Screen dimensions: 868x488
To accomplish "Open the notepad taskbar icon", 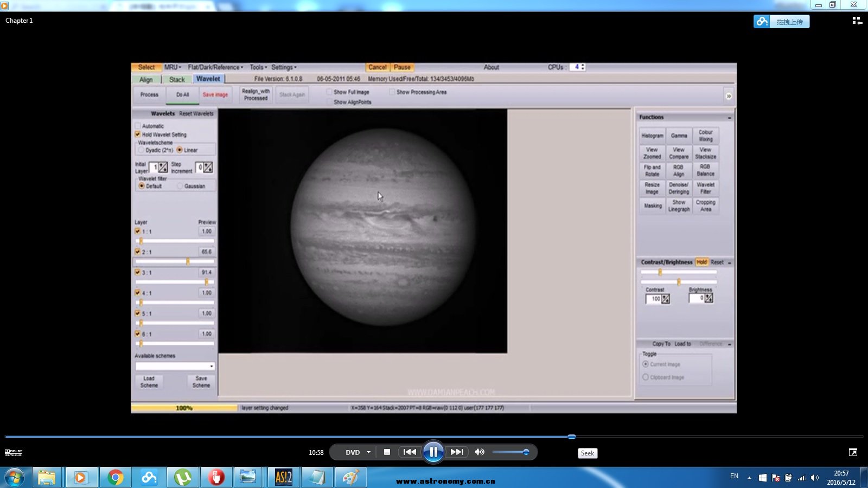I will (x=317, y=478).
